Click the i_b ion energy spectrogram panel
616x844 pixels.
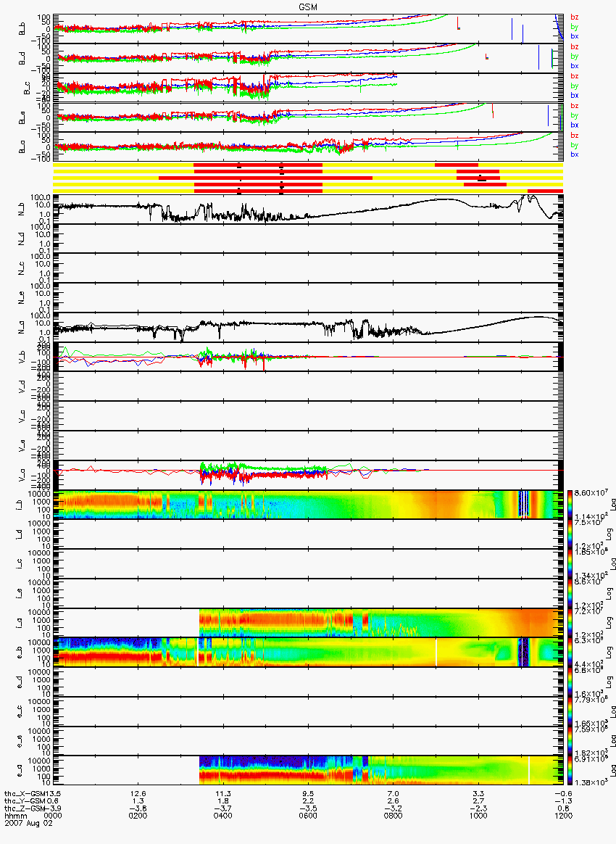pos(308,505)
